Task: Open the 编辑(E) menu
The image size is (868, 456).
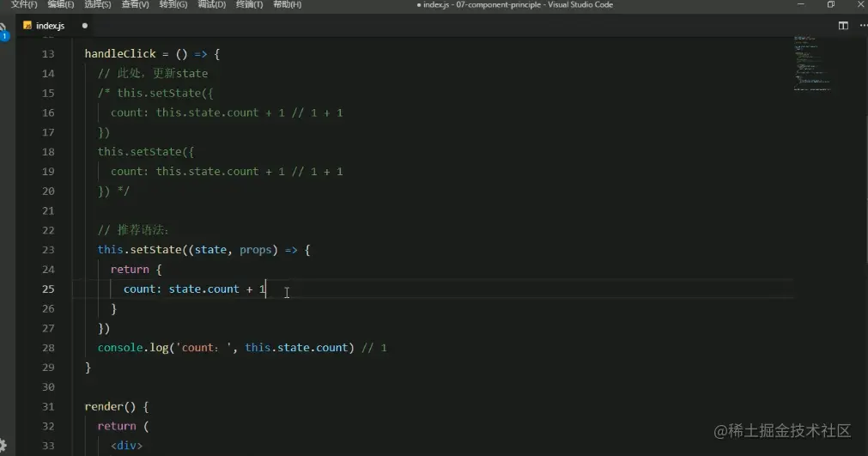Action: click(x=60, y=4)
